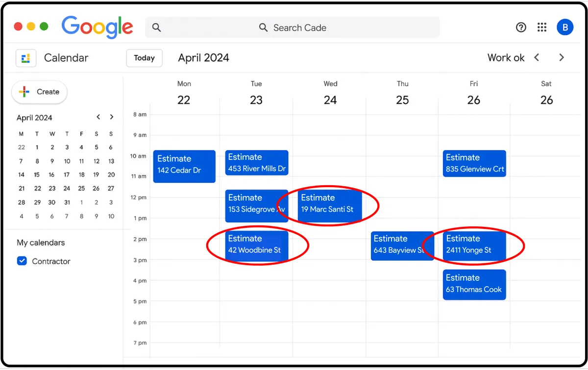Screen dimensions: 588x370
Task: Open the 453 River Mills Dr estimate event
Action: (x=257, y=163)
